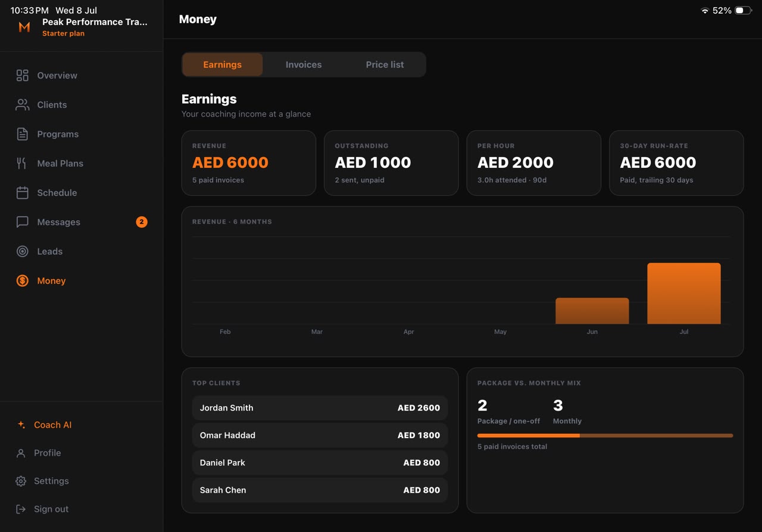Open the Price list tab
The height and width of the screenshot is (532, 762).
(385, 64)
